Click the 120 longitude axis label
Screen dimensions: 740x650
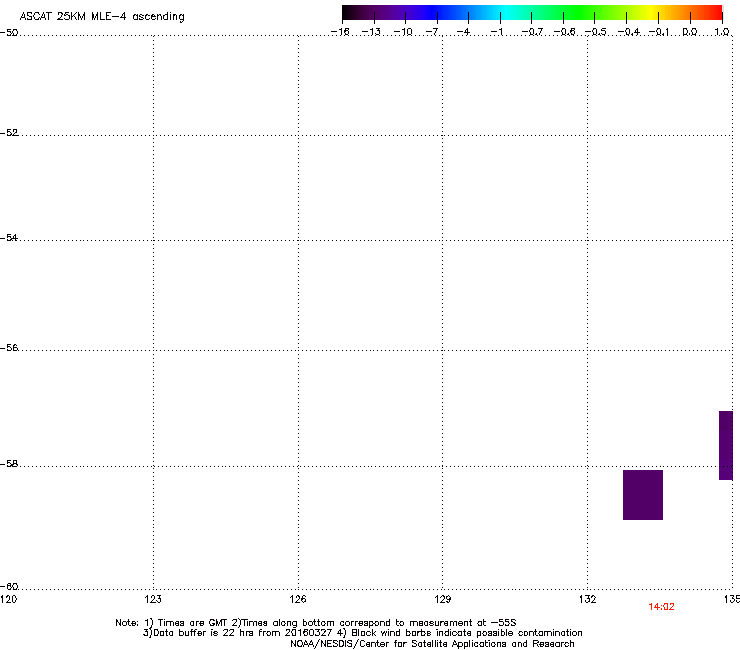click(x=8, y=599)
